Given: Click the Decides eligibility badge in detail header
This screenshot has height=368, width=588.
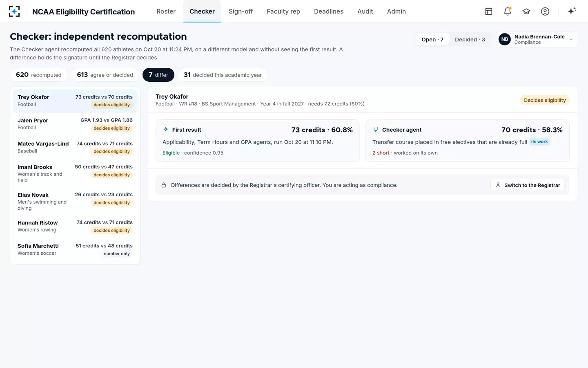Looking at the screenshot, I should 545,100.
